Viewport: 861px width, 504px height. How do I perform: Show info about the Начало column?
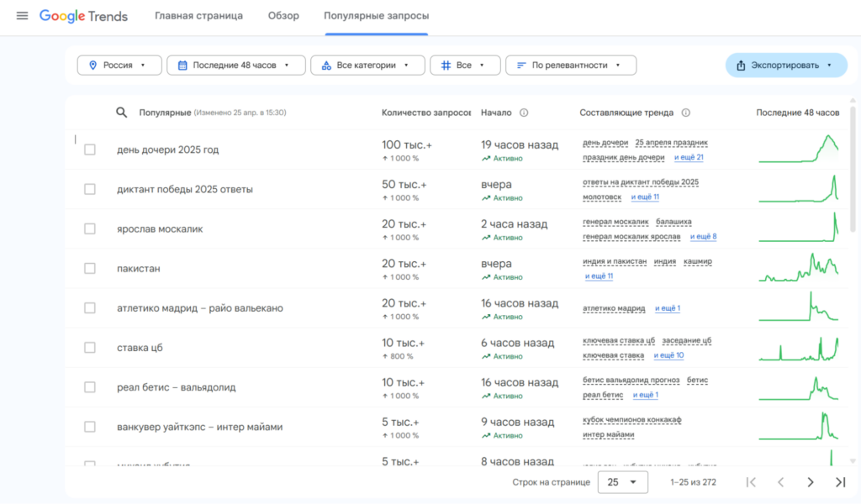(524, 113)
